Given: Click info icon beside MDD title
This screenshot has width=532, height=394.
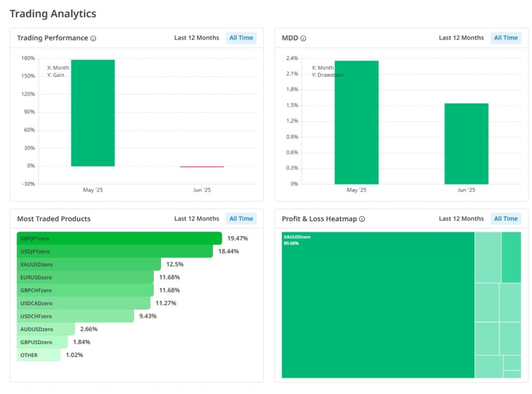Looking at the screenshot, I should pyautogui.click(x=303, y=38).
